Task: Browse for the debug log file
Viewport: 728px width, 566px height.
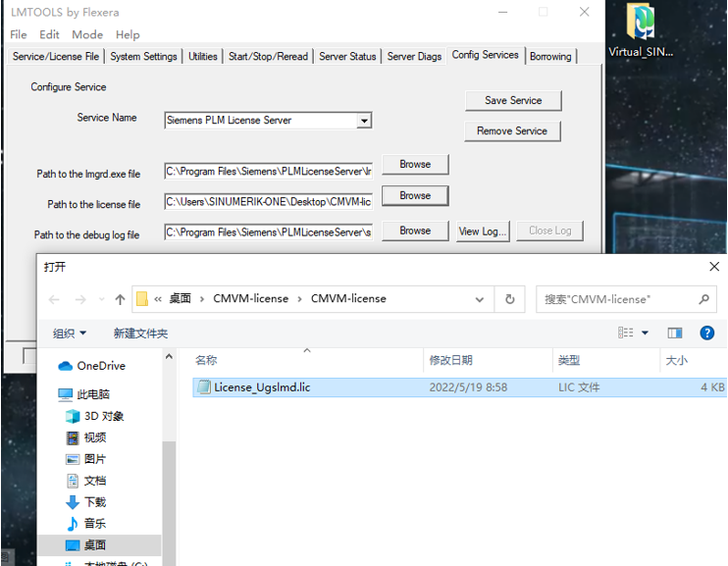Action: 415,231
